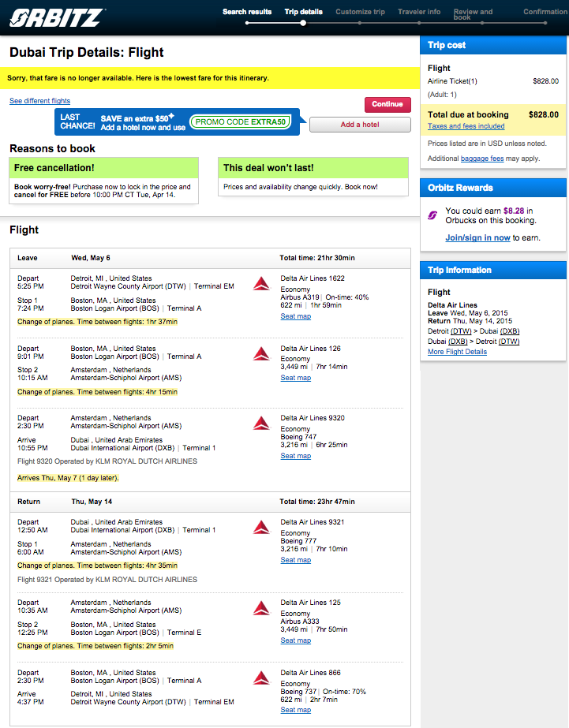
Task: Open More Flight Details link
Action: click(457, 352)
